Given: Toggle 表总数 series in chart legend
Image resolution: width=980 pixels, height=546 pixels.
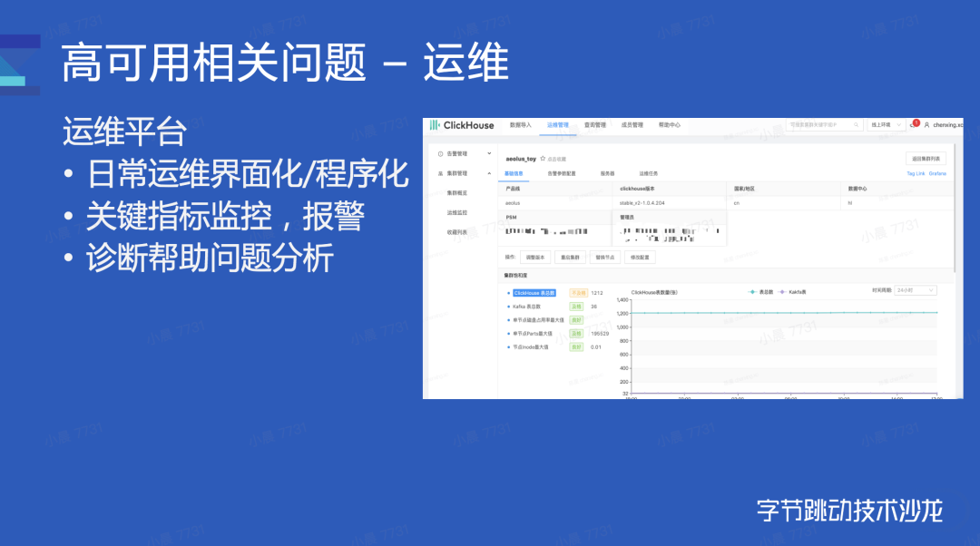Looking at the screenshot, I should (x=760, y=292).
